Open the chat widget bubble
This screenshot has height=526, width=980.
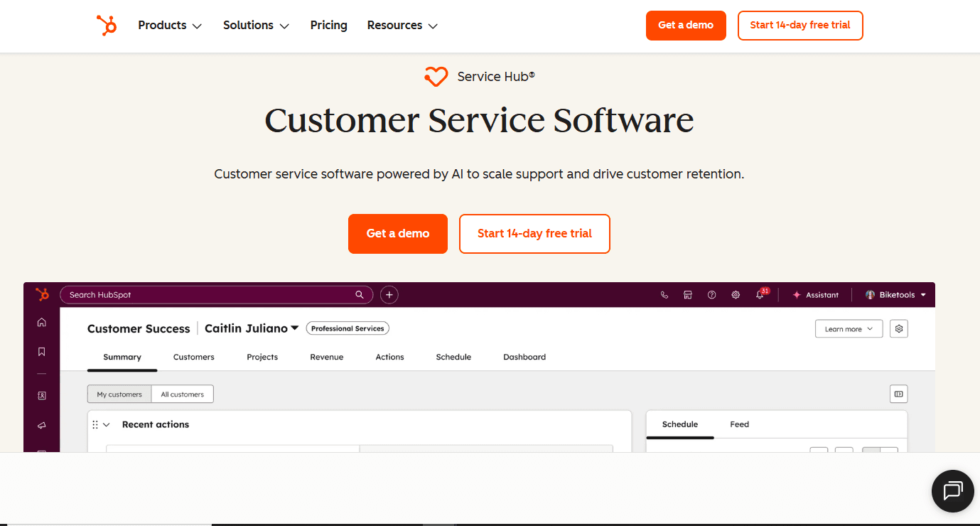[952, 491]
